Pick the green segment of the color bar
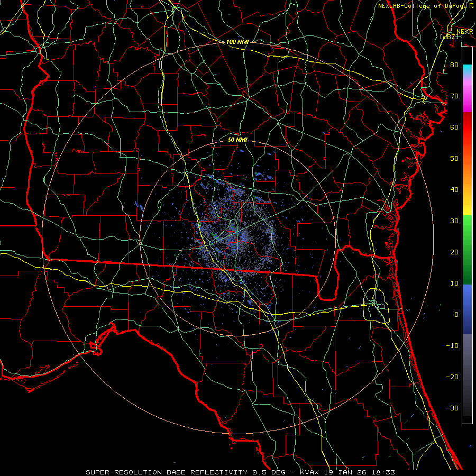This screenshot has width=476, height=476. 467,250
